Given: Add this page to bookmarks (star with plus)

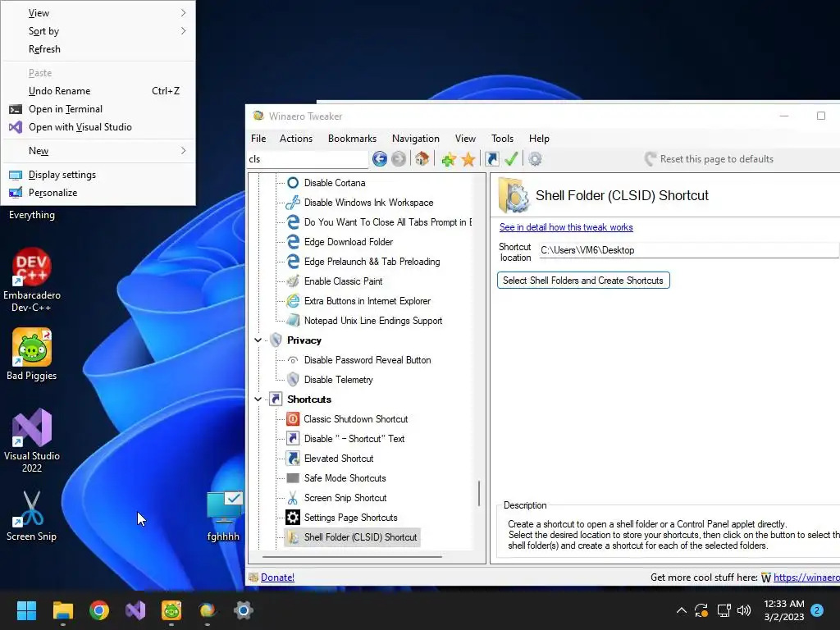Looking at the screenshot, I should click(x=449, y=159).
